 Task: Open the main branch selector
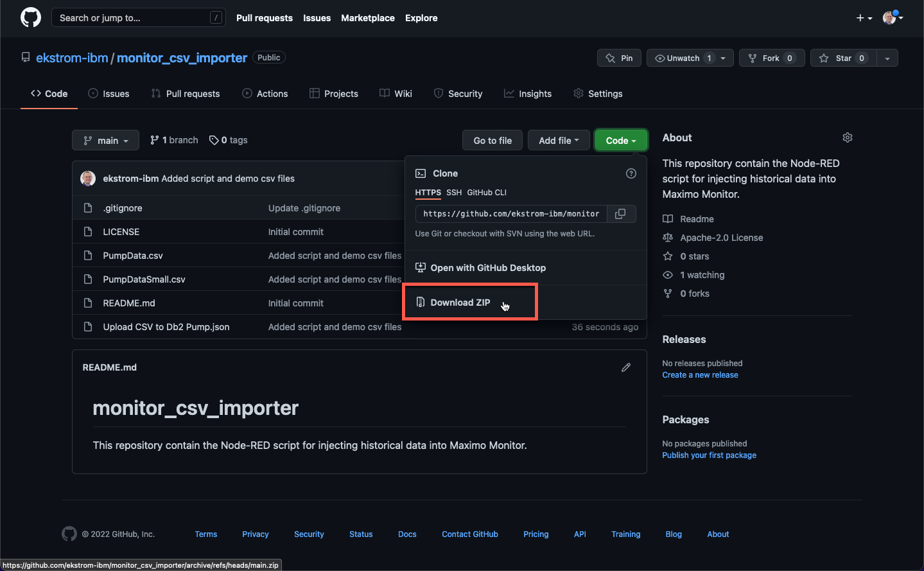coord(105,140)
